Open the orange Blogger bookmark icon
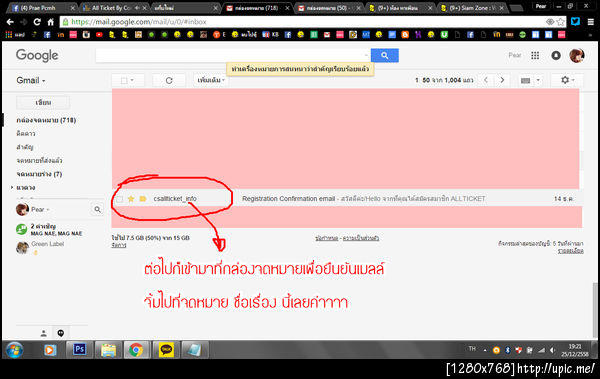Image resolution: width=600 pixels, height=379 pixels. click(x=405, y=34)
